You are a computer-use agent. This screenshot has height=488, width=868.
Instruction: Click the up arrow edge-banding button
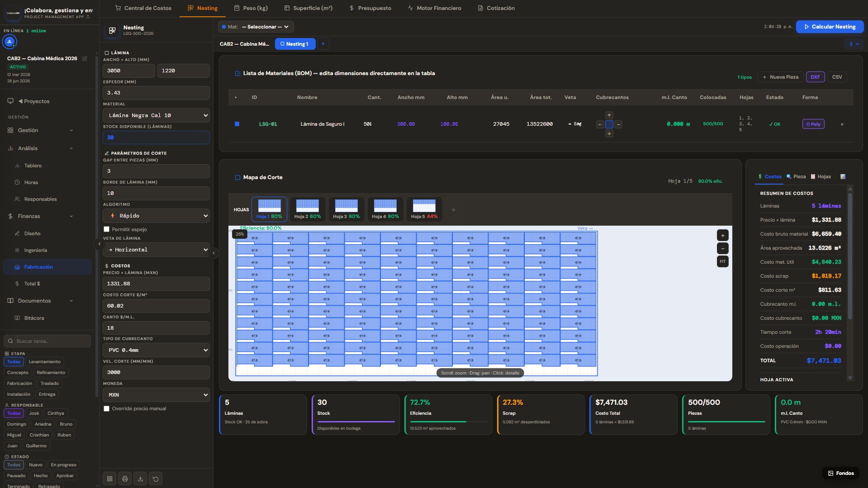pyautogui.click(x=609, y=115)
